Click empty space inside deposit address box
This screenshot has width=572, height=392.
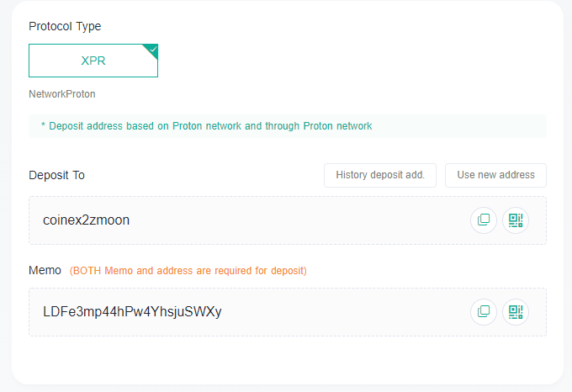click(x=299, y=220)
